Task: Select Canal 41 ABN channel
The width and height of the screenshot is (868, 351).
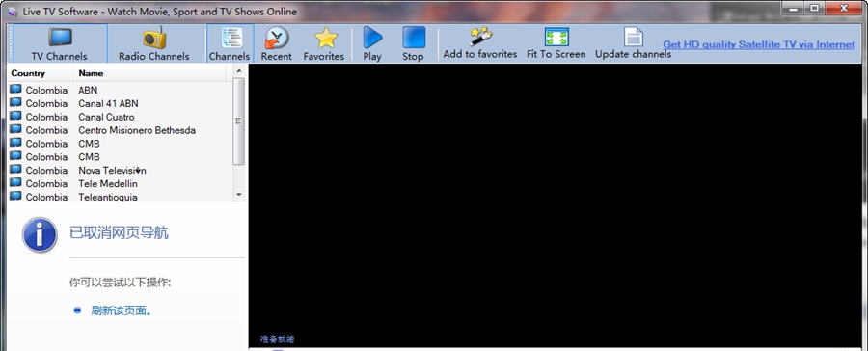Action: click(x=121, y=103)
